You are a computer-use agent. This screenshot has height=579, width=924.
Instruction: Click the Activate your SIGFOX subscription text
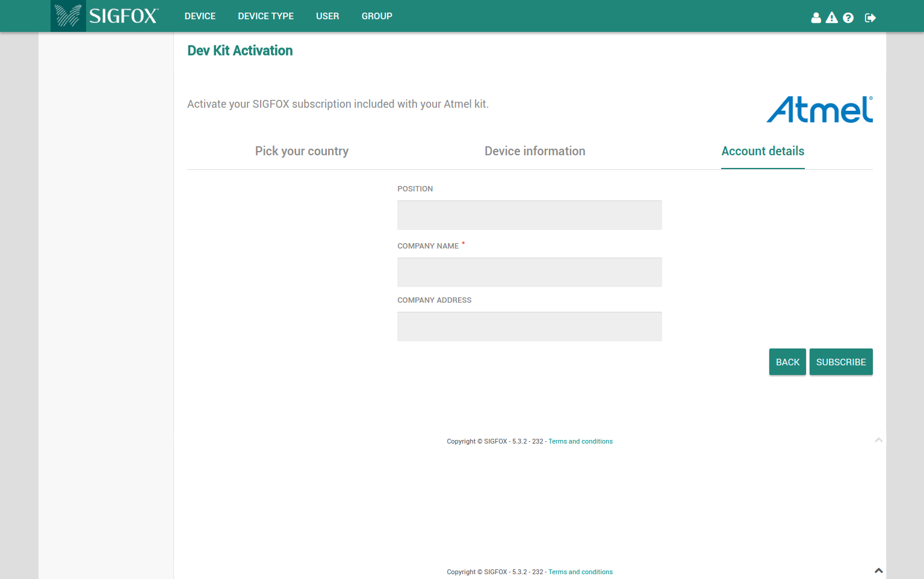tap(338, 104)
